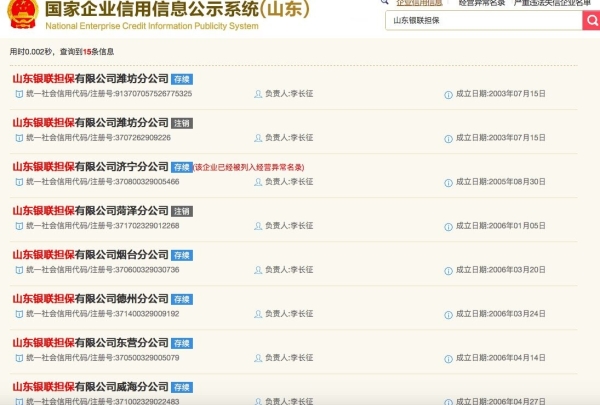Open 潍坊分公司 result marked 存续

tap(90, 79)
